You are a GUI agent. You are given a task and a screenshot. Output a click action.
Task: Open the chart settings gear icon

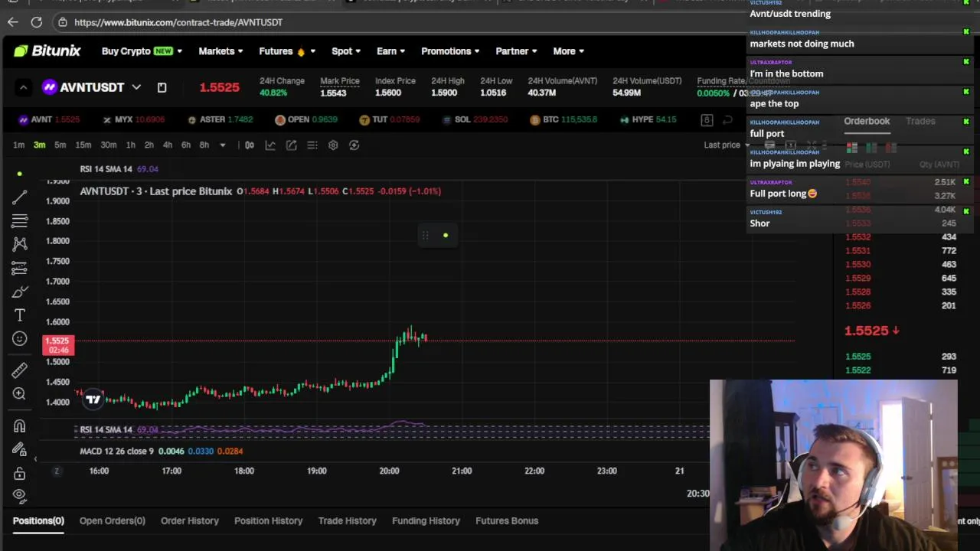click(333, 145)
